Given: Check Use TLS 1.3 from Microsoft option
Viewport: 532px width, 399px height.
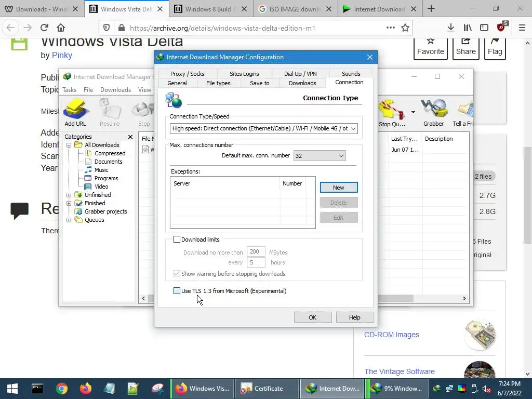Looking at the screenshot, I should (x=177, y=291).
